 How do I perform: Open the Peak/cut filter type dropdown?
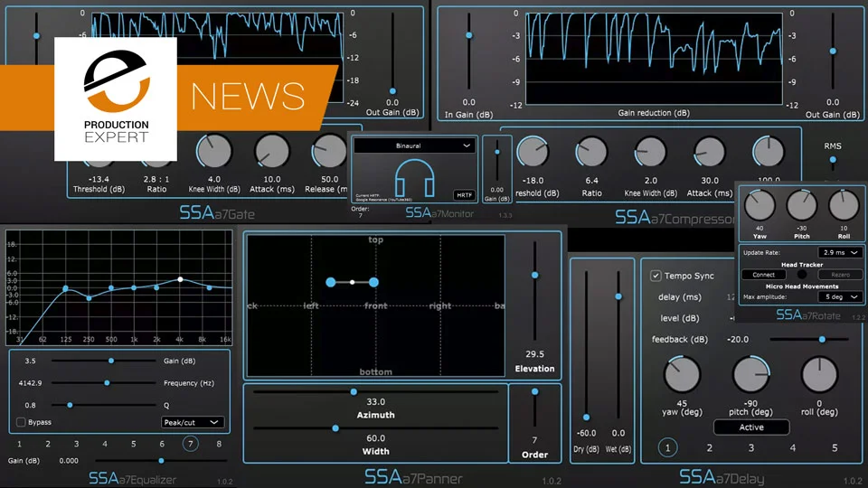193,422
